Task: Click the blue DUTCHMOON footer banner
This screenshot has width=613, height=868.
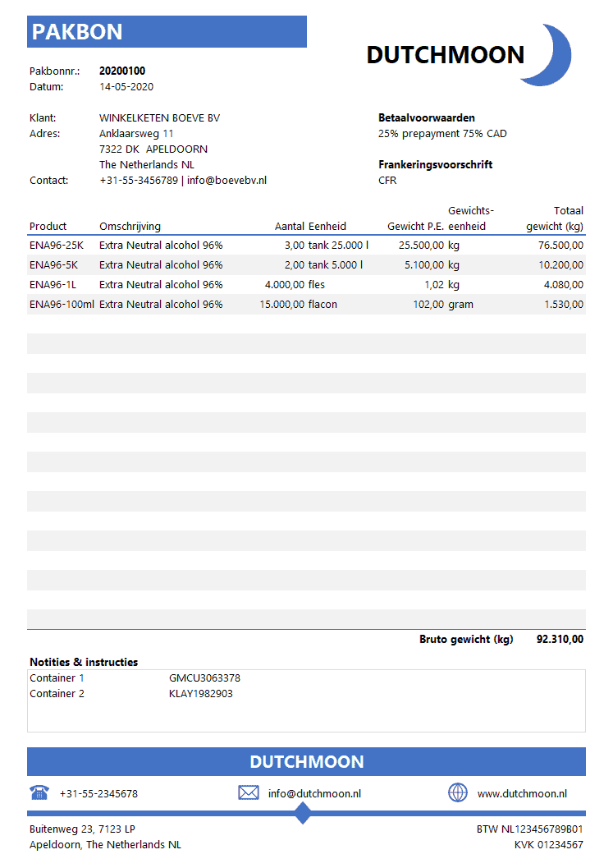Action: coord(306,762)
